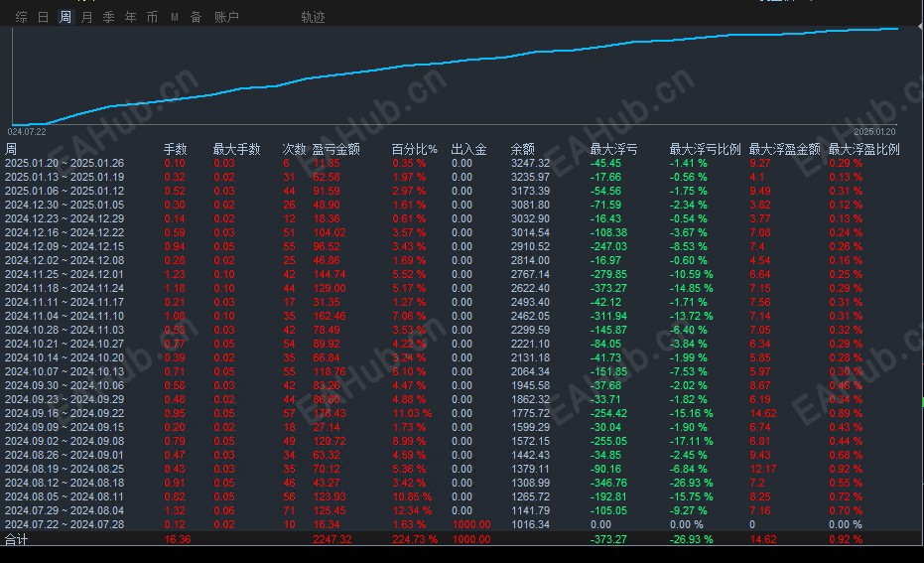Click max drawdown ratio -26.93 % in 2024.08.12 row
The image size is (924, 563).
coord(691,483)
